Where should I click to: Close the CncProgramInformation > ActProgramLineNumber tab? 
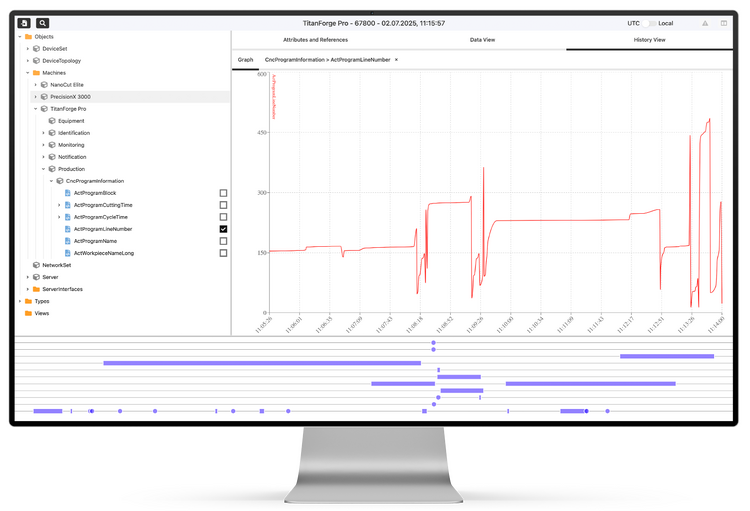[396, 60]
